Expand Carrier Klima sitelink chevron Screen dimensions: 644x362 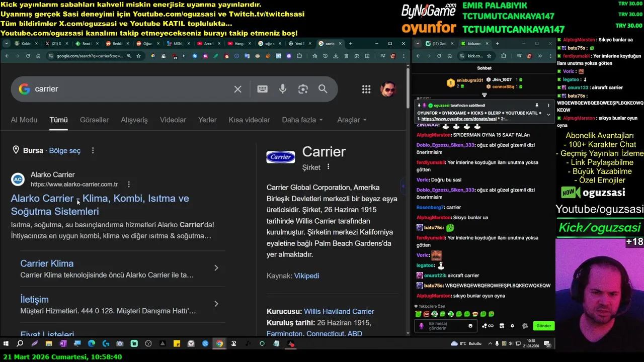[216, 268]
